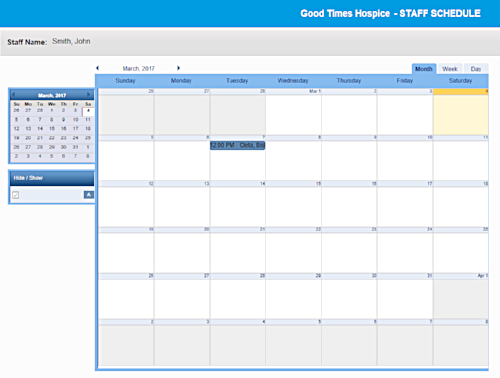Click 'March, 2017' title in mini calendar
The width and height of the screenshot is (500, 378).
click(52, 95)
